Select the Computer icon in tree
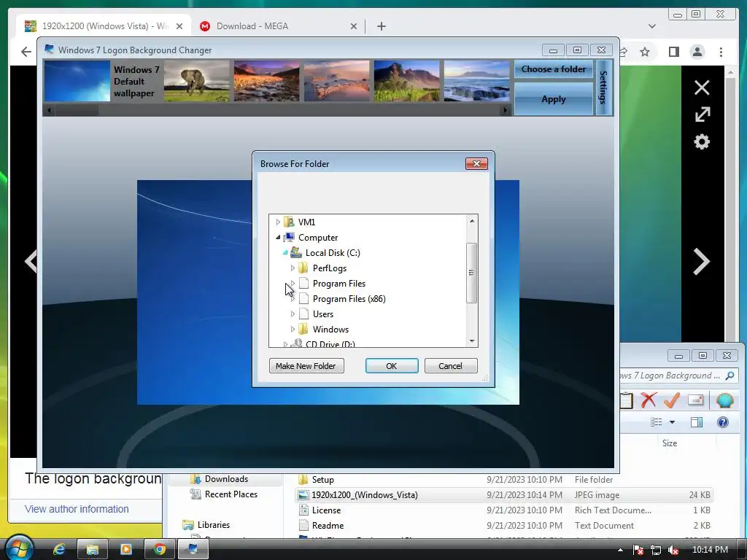This screenshot has width=747, height=560. (289, 237)
